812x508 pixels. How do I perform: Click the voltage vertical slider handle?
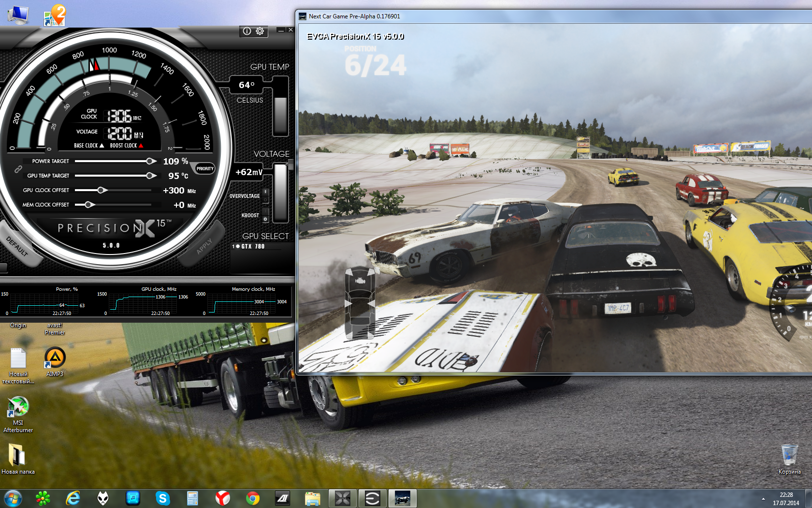tap(290, 165)
